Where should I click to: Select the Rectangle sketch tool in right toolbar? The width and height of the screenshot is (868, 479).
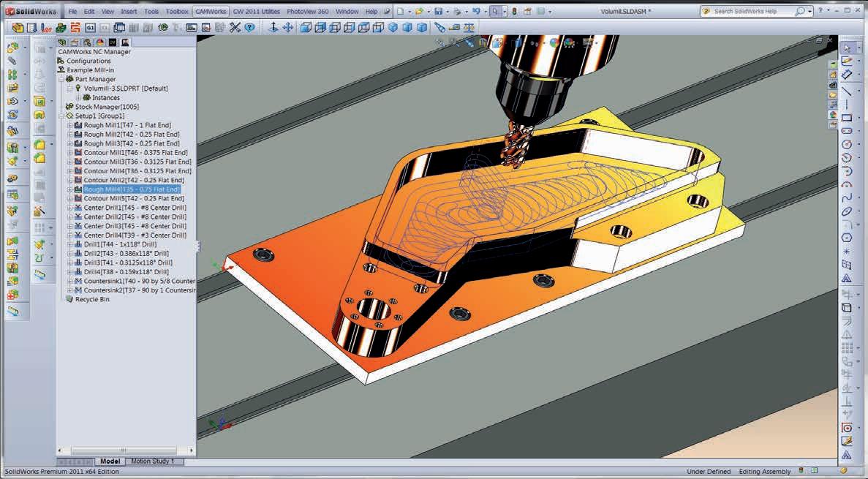(846, 118)
